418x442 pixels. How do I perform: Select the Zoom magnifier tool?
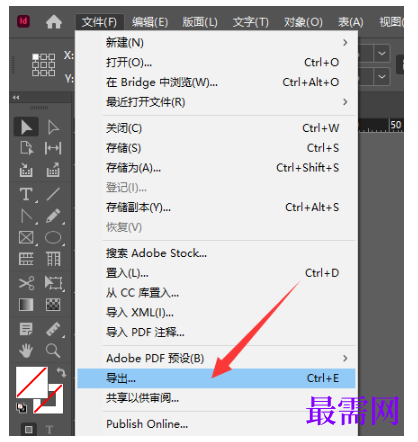[x=53, y=351]
